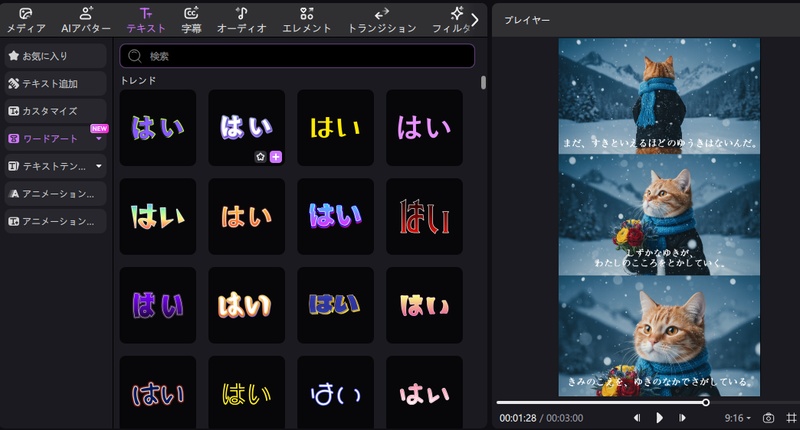Select the orange gradient はい word art

click(x=246, y=216)
